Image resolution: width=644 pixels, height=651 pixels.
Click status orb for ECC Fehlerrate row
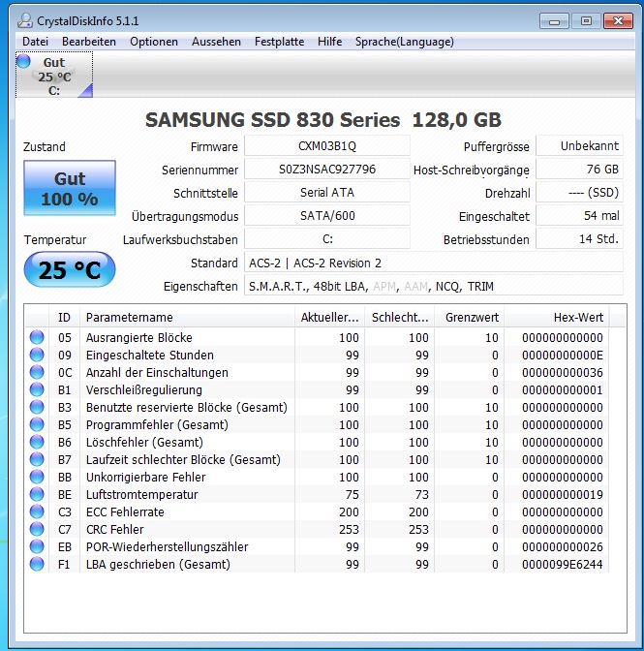[x=37, y=511]
